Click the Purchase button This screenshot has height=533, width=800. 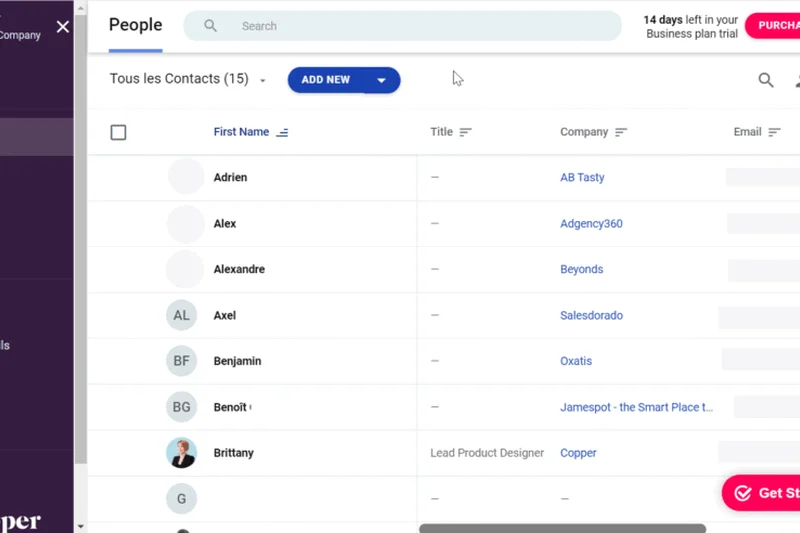(x=774, y=26)
